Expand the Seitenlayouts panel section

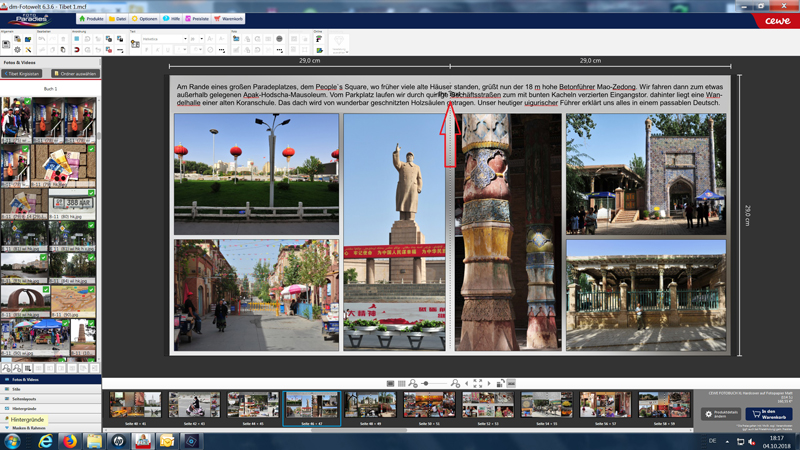tap(25, 399)
